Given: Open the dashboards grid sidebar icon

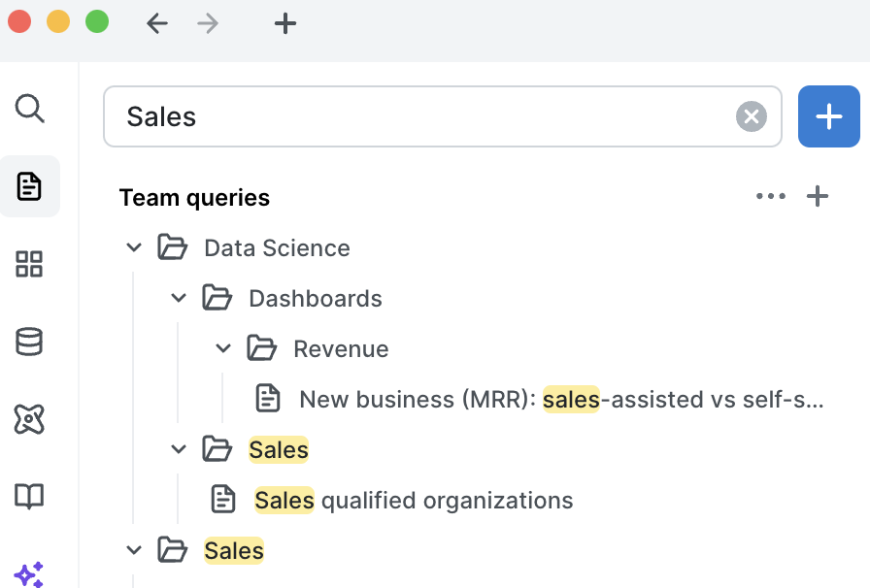Looking at the screenshot, I should [30, 264].
